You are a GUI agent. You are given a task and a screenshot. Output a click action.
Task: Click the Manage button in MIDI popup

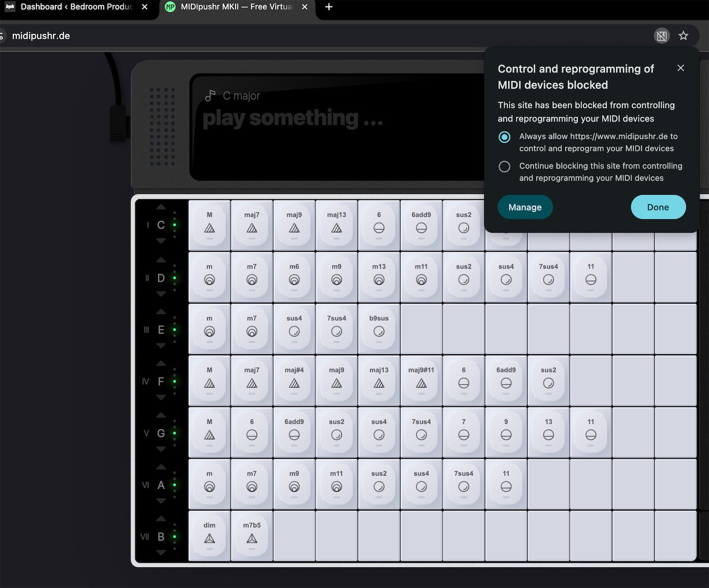[525, 207]
